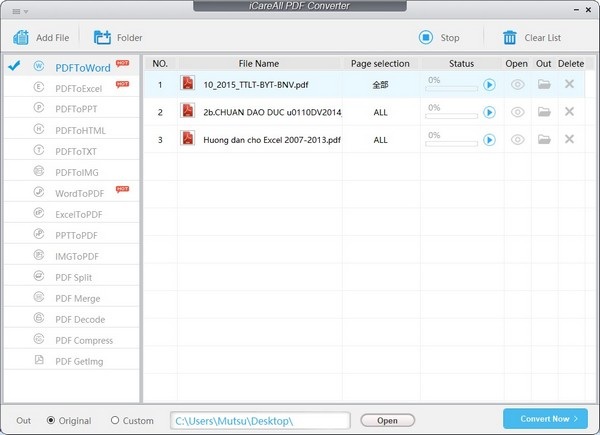Viewport: 600px width, 435px height.
Task: Select the PDF Compress text label
Action: tap(84, 340)
